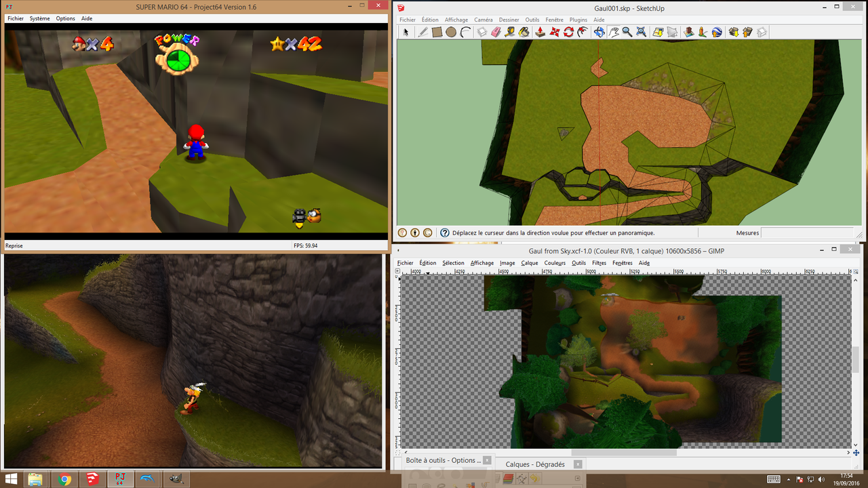The height and width of the screenshot is (488, 868).
Task: Select the Pan hand tool in SketchUp
Action: pos(613,32)
